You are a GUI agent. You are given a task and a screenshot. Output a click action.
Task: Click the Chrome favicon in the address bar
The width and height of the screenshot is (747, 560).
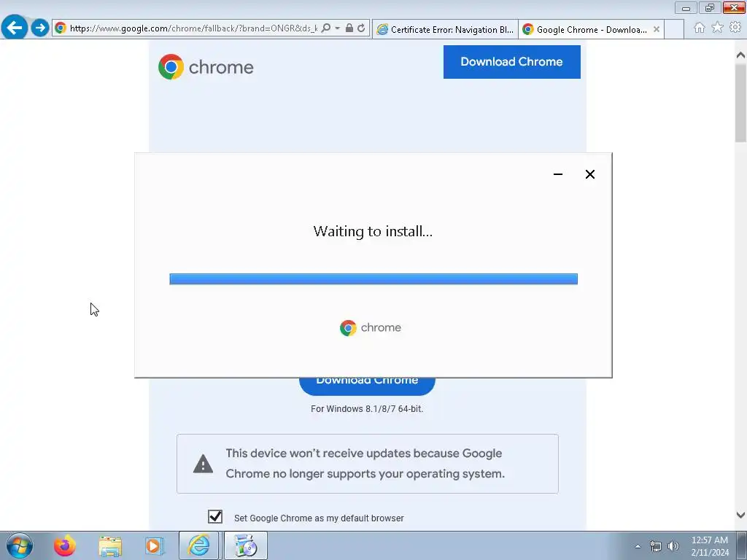tap(61, 28)
